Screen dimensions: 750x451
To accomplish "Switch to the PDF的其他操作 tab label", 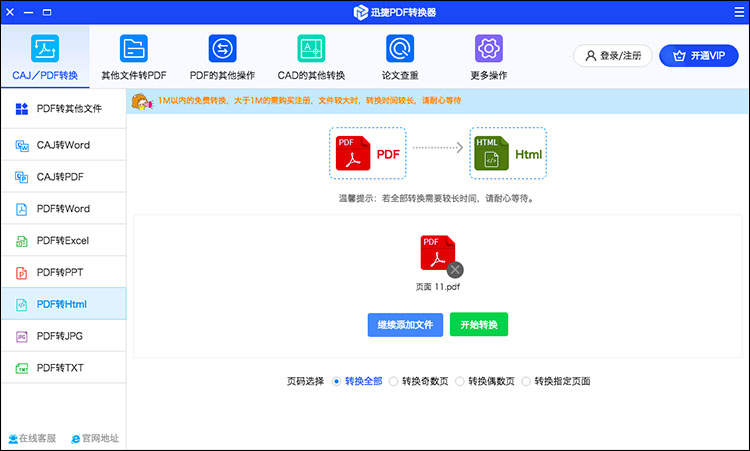I will (x=222, y=76).
